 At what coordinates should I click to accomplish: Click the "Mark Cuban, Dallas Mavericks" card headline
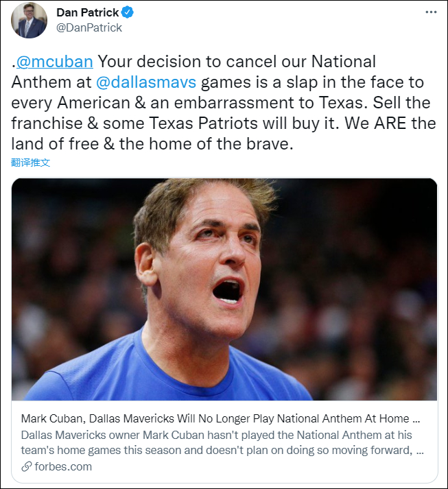220,418
